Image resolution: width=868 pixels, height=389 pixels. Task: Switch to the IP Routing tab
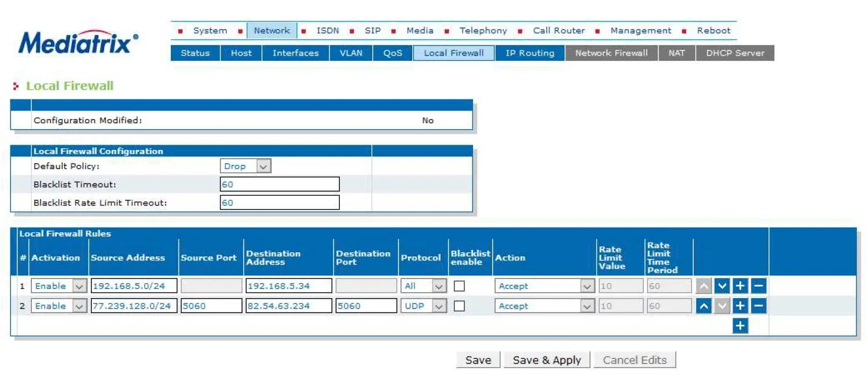[529, 53]
